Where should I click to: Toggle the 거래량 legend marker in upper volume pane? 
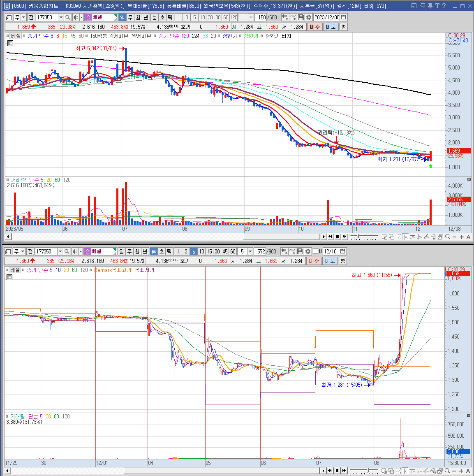(x=7, y=180)
